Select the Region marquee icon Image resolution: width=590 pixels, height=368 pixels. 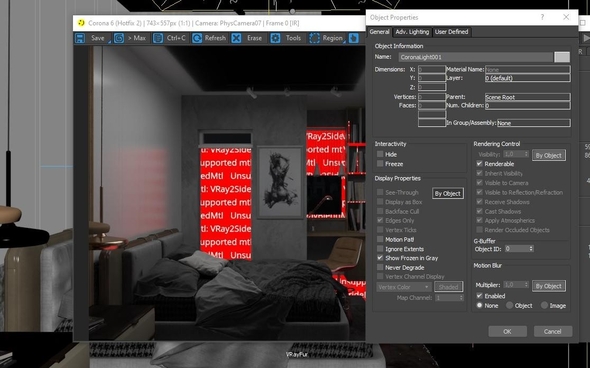(314, 38)
